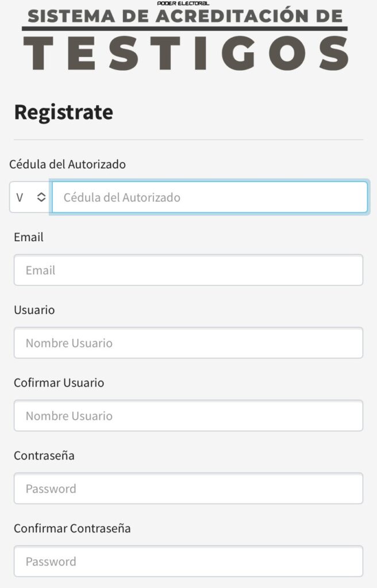
Task: Open the V nationality dropdown
Action: [x=31, y=198]
